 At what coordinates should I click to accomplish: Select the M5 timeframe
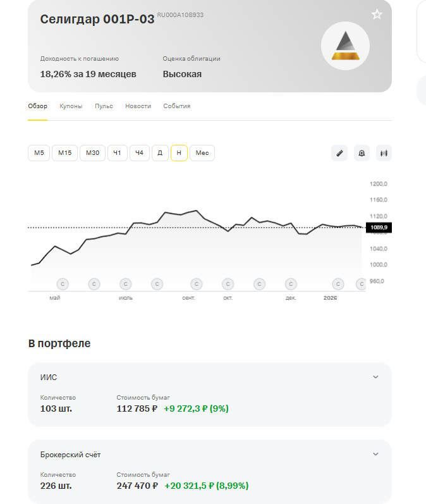(x=39, y=153)
